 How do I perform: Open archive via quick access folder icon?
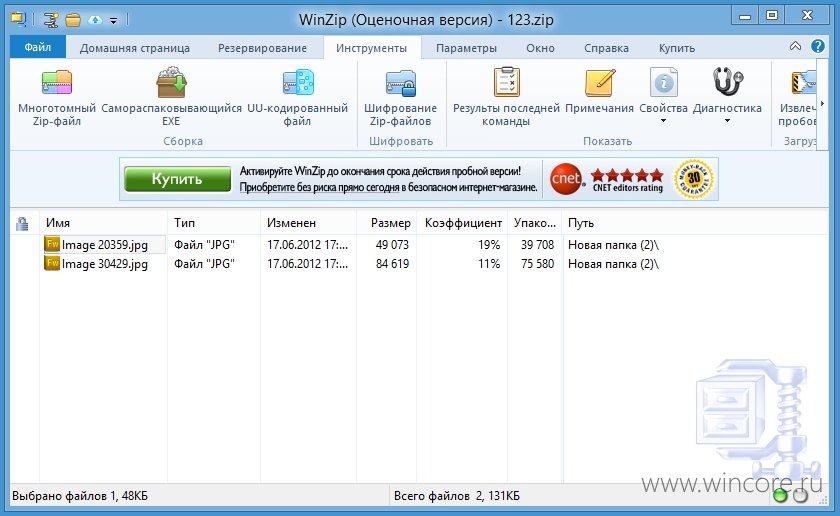point(73,20)
